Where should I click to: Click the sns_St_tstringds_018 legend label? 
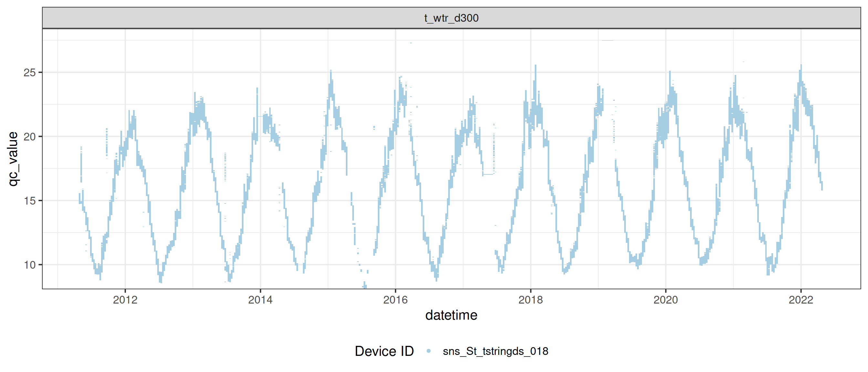pyautogui.click(x=495, y=351)
